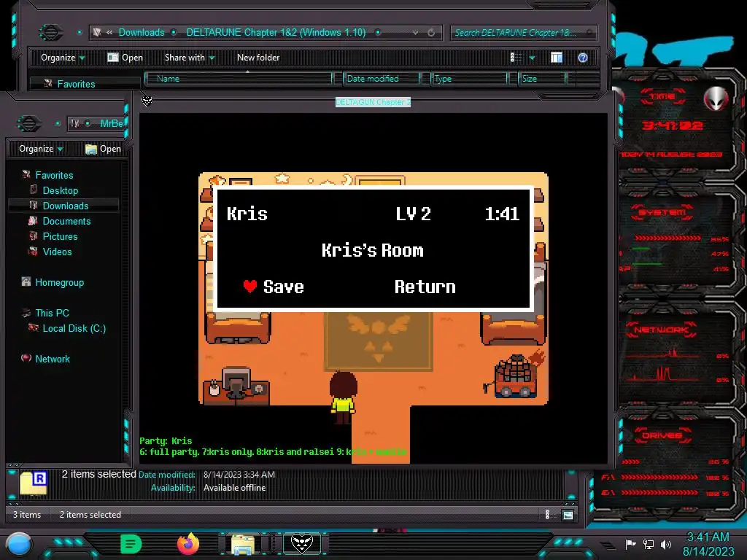Select Favorites in the front navigation pane

point(54,175)
